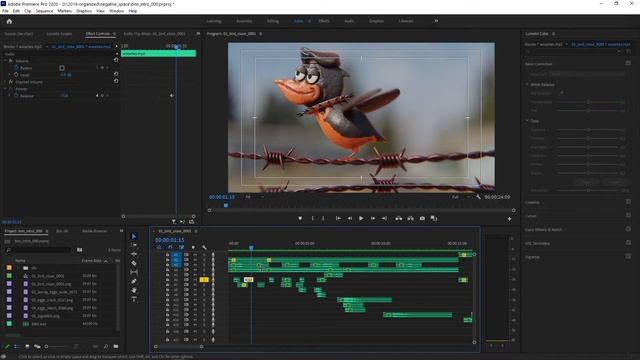Select the Razor tool
The width and height of the screenshot is (640, 360).
(134, 263)
